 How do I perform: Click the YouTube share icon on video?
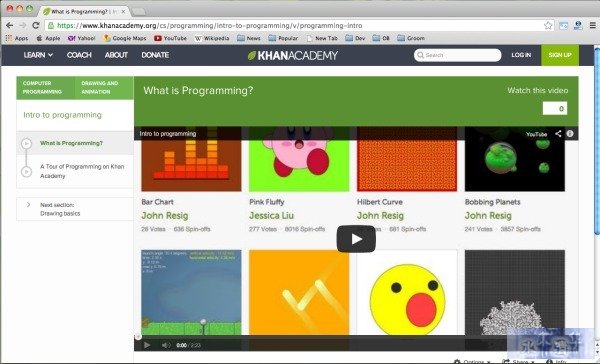[x=558, y=134]
